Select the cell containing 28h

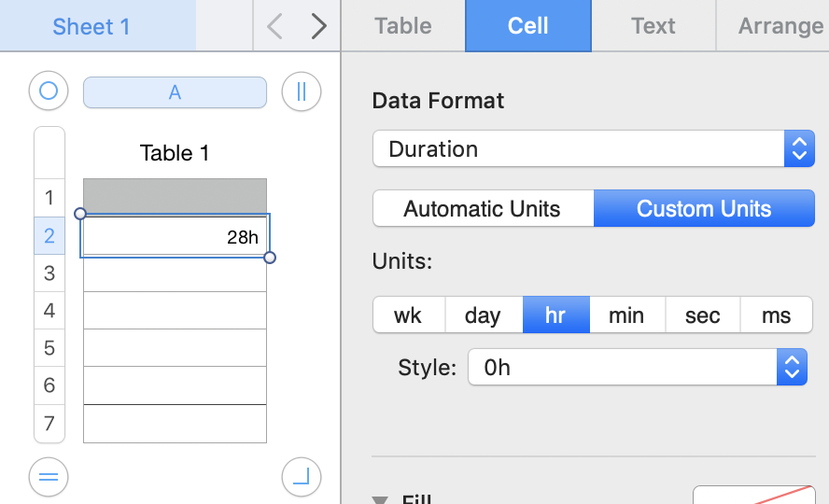click(x=175, y=236)
